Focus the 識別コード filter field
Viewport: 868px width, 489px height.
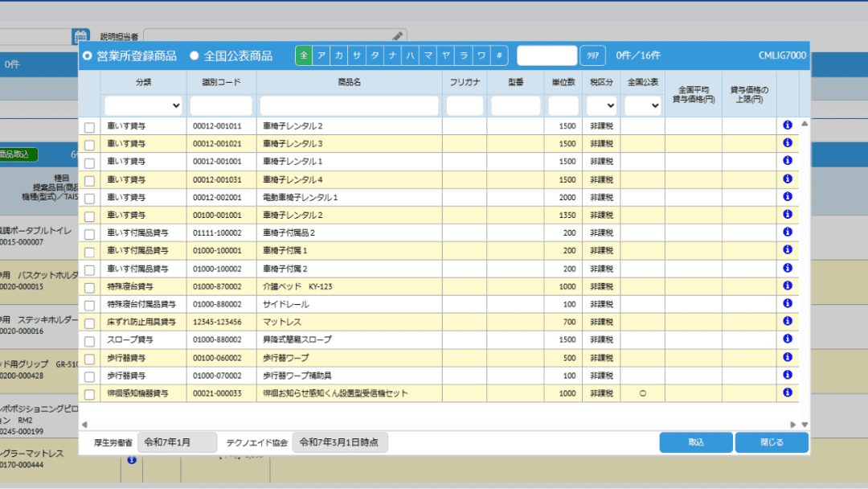(221, 105)
